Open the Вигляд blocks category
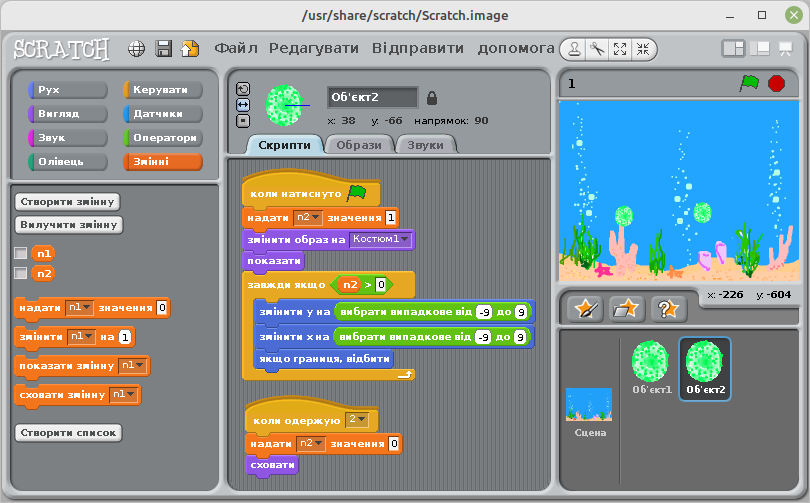810x503 pixels. tap(68, 114)
